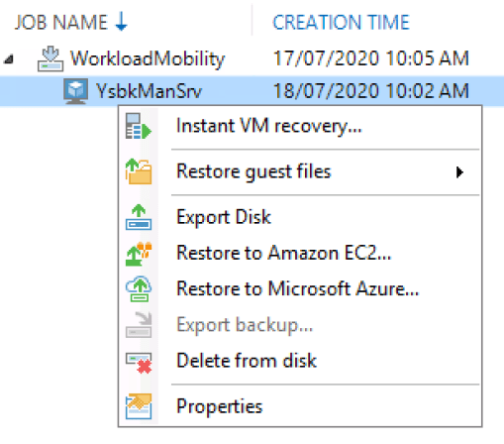
Task: Click the Delete from disk icon
Action: click(x=139, y=363)
